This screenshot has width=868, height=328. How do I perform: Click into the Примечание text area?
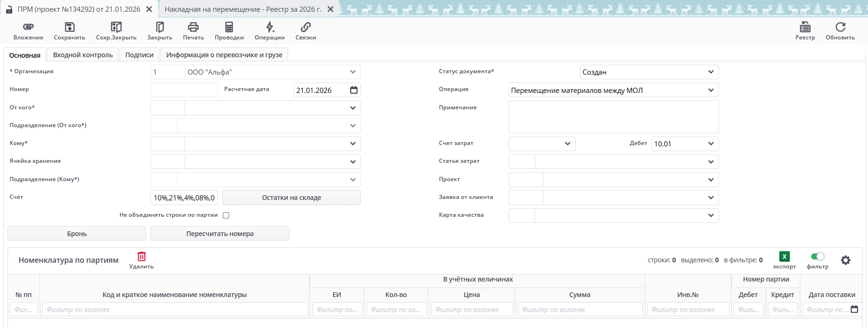pyautogui.click(x=613, y=117)
